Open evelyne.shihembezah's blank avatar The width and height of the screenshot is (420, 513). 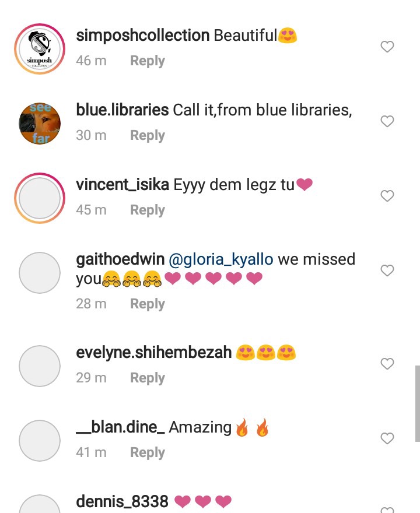40,366
